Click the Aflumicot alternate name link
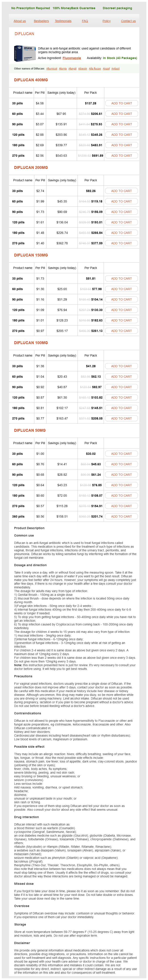Viewport: 148px width, 980px height. (x=52, y=69)
